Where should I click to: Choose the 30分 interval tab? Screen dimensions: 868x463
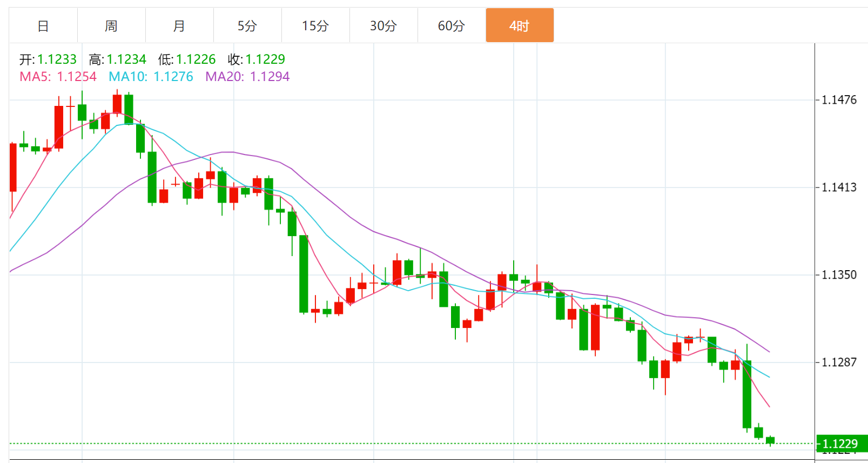383,25
